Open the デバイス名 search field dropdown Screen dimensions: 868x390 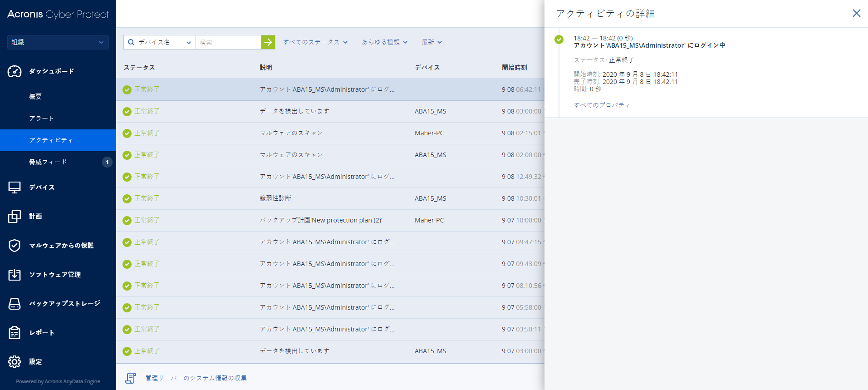(160, 42)
